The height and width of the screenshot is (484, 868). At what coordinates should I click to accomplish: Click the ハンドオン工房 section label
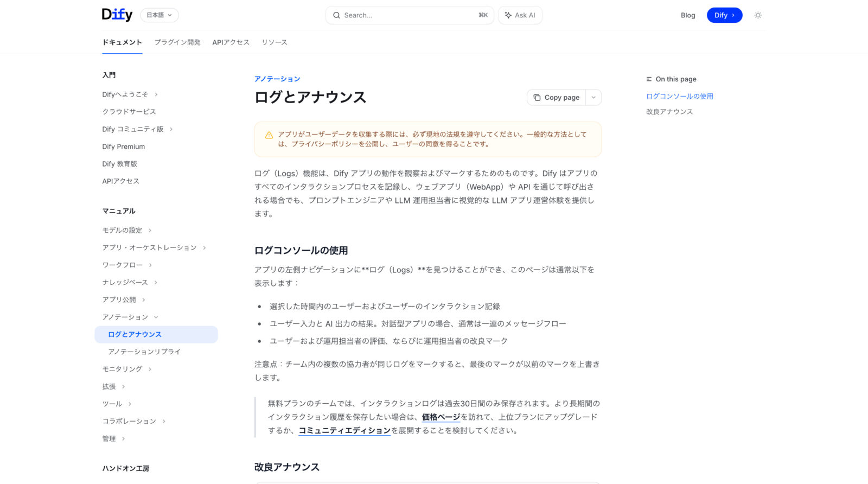click(126, 468)
